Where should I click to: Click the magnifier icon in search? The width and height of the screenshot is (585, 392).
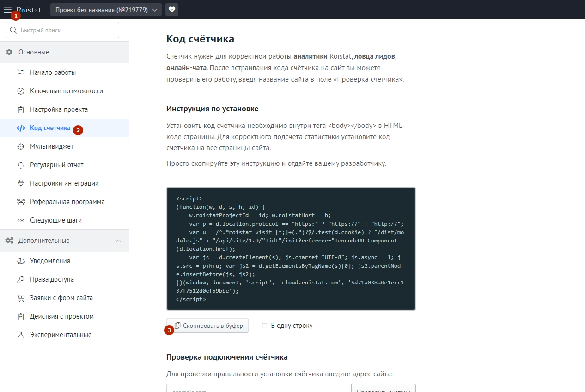[x=13, y=30]
